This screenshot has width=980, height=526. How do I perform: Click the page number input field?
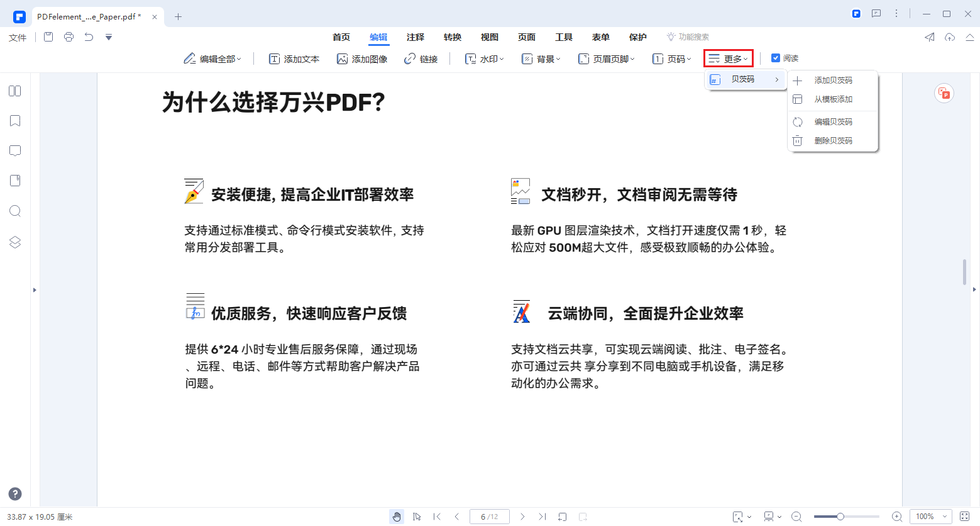coord(489,516)
